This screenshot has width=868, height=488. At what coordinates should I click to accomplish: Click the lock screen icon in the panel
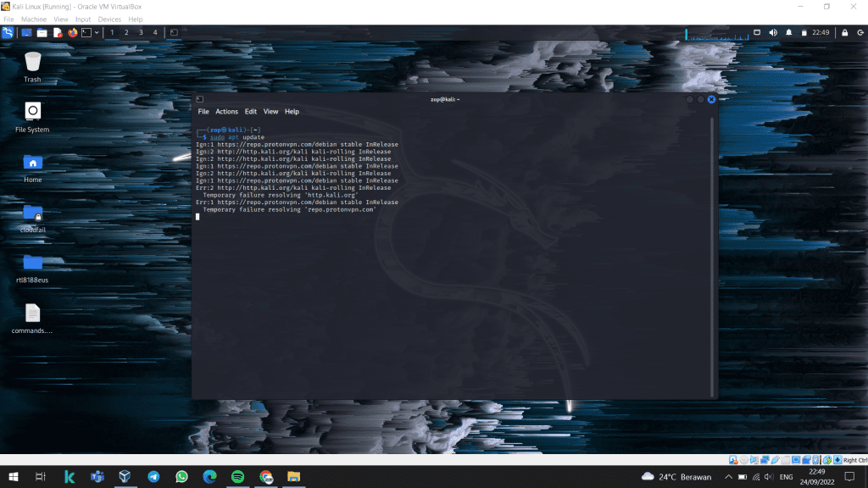(844, 32)
